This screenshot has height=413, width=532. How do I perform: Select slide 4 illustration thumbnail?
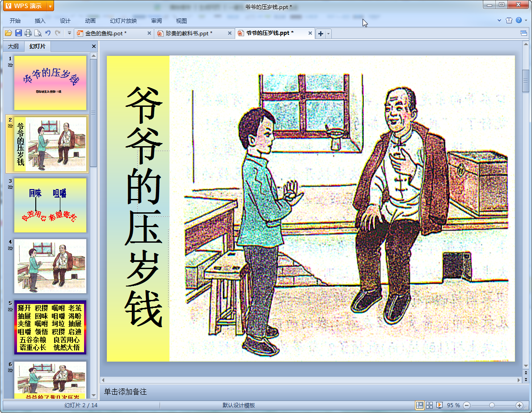coord(50,266)
